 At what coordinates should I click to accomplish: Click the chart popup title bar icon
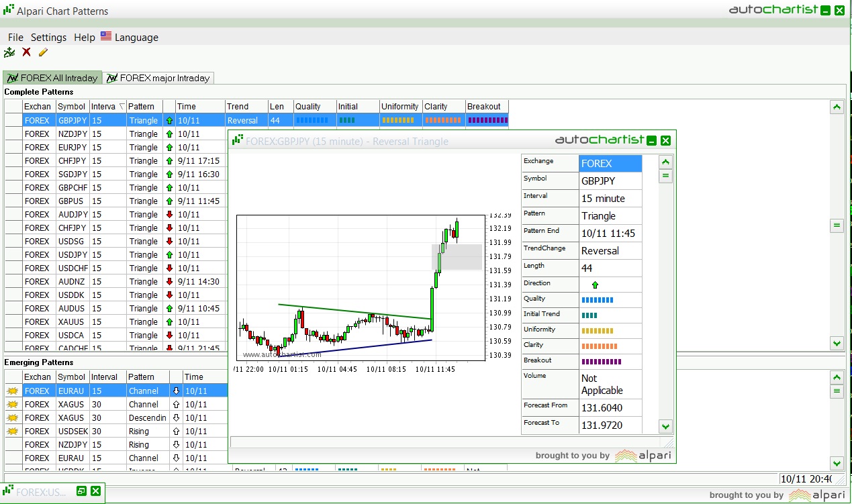click(x=237, y=141)
